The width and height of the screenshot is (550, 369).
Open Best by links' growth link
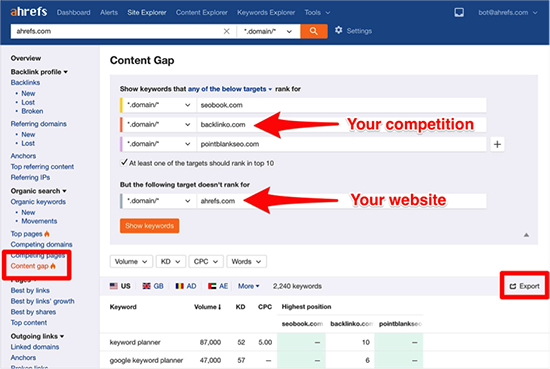(42, 301)
